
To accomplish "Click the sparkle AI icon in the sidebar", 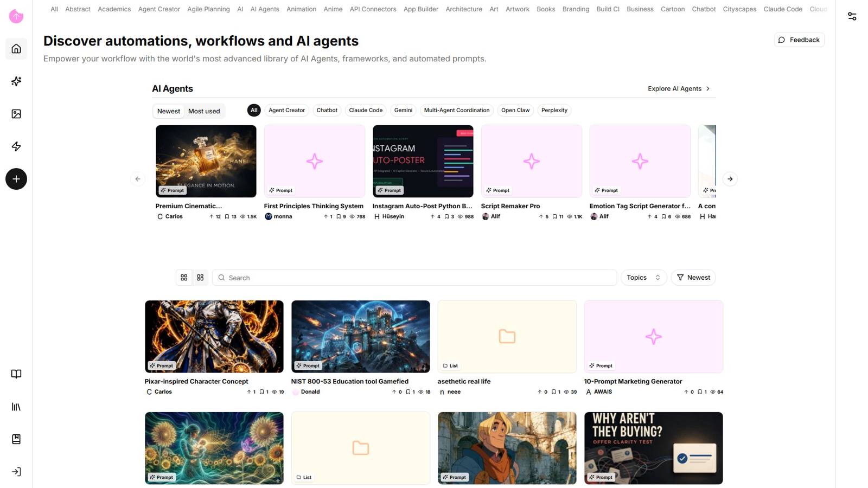I will [x=16, y=81].
